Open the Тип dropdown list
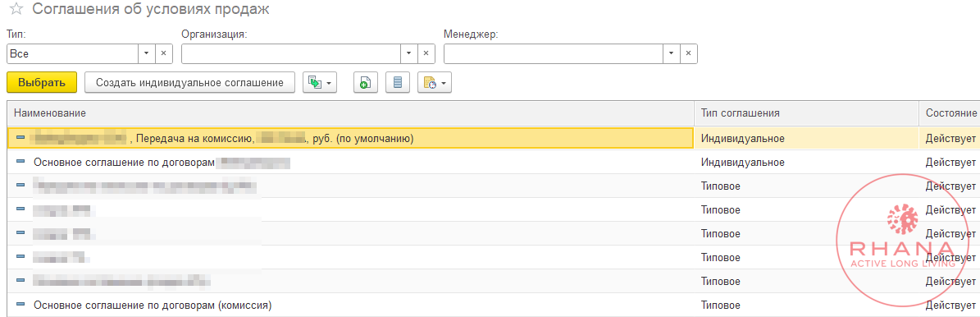 click(147, 54)
